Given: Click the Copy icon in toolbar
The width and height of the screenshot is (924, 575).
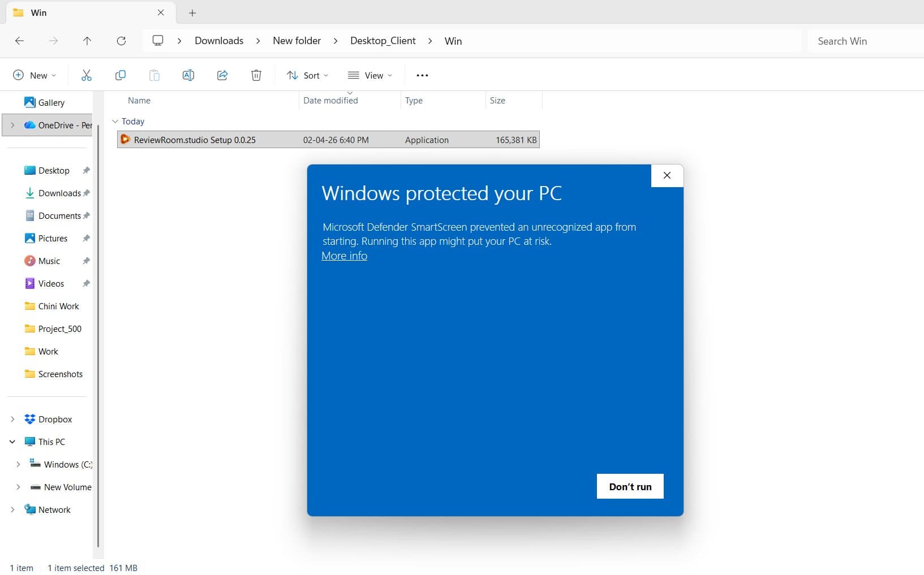Looking at the screenshot, I should click(x=120, y=75).
